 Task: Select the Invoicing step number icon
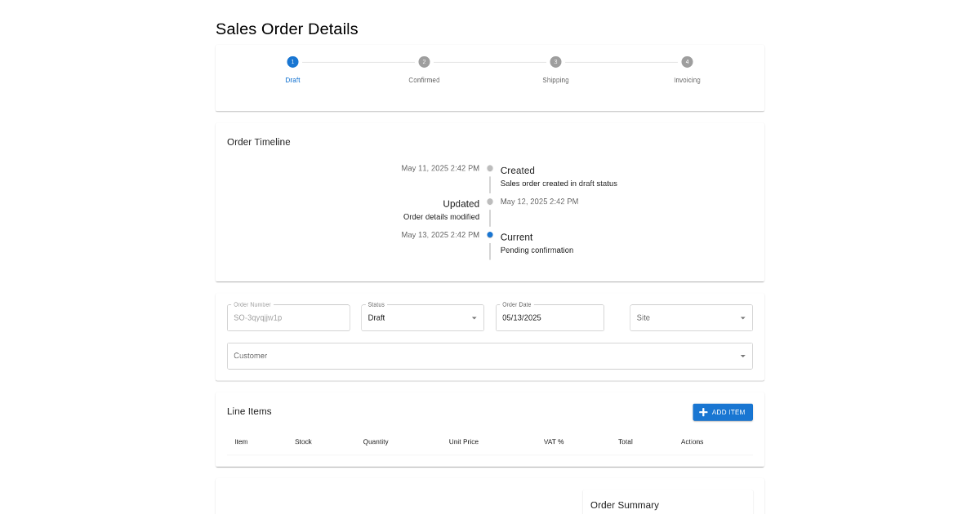coord(687,62)
